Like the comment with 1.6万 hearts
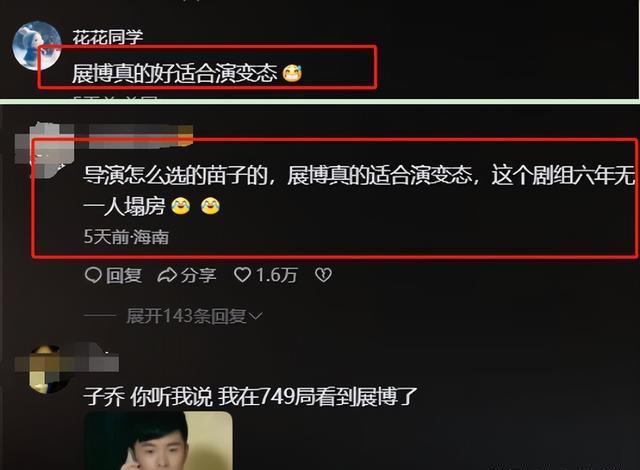 [x=242, y=275]
